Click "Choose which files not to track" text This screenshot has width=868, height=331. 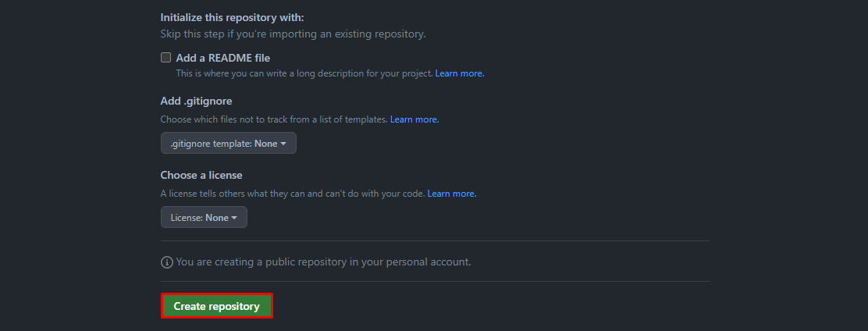click(273, 119)
